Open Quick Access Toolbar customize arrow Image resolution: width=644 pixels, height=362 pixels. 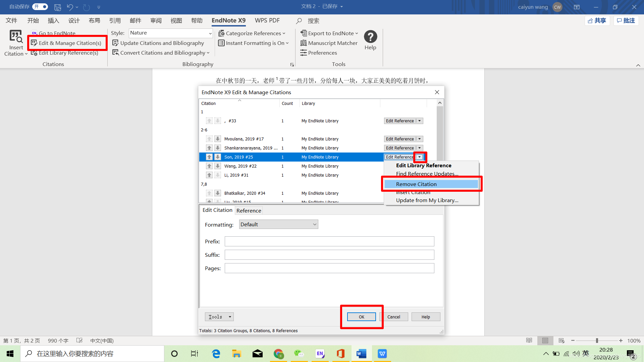coord(99,7)
